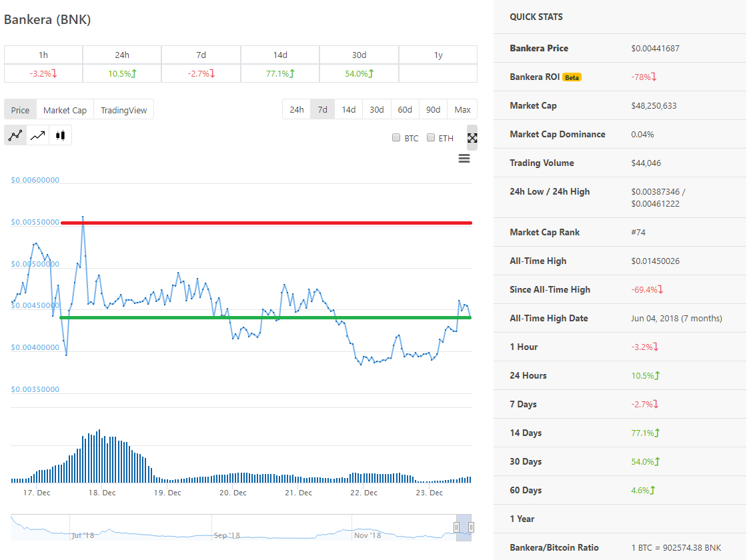Click the Market Cap Rank #74
This screenshot has height=560, width=747.
(x=638, y=232)
